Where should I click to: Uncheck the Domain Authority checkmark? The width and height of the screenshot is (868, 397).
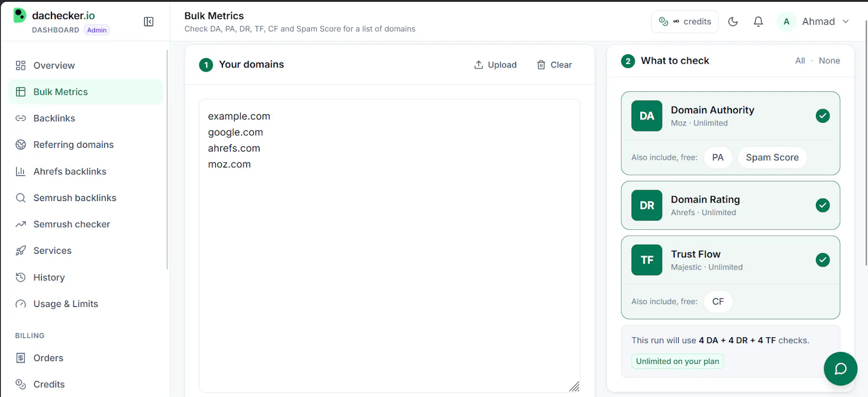point(822,116)
